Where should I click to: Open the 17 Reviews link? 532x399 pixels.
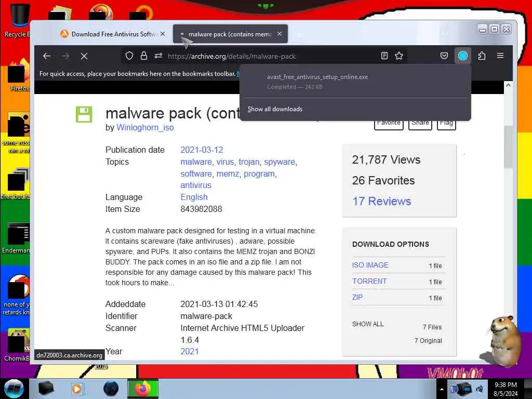pos(382,201)
